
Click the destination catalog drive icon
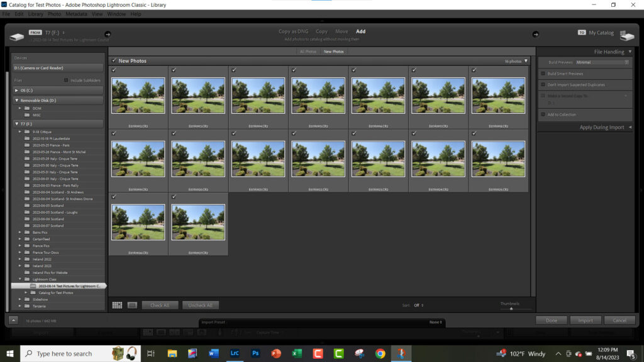coord(626,35)
